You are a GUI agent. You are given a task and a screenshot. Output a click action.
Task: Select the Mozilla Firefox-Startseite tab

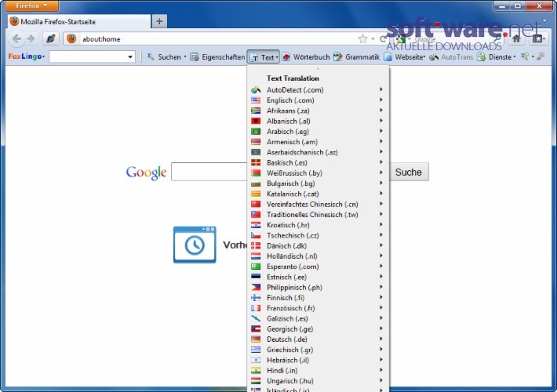79,22
